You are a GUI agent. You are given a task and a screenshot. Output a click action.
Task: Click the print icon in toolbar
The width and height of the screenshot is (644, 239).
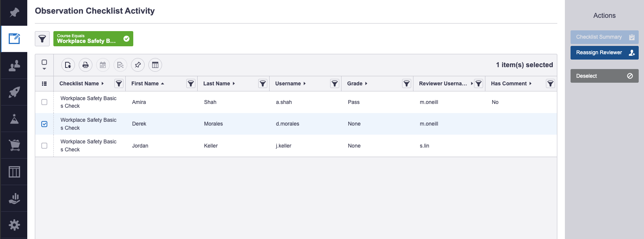(86, 65)
